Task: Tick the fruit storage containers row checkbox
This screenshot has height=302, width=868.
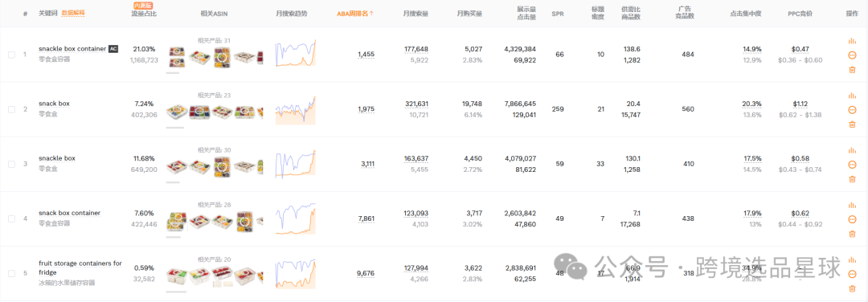Action: pos(11,273)
